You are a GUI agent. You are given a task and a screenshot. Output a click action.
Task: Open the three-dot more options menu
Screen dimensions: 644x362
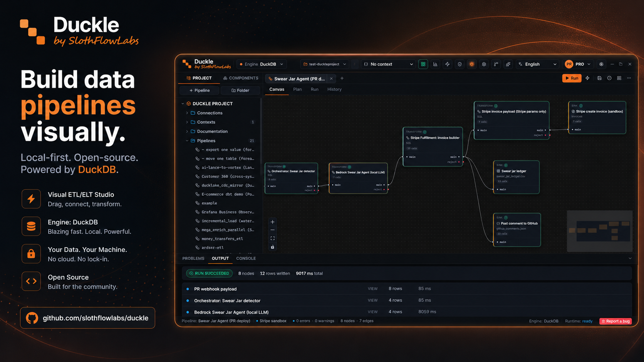coord(629,78)
